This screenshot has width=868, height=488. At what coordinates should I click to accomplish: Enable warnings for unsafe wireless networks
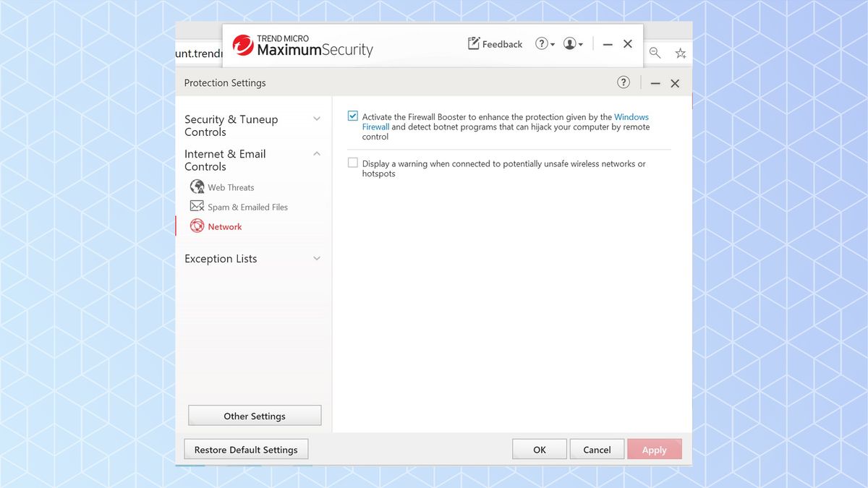pyautogui.click(x=352, y=162)
